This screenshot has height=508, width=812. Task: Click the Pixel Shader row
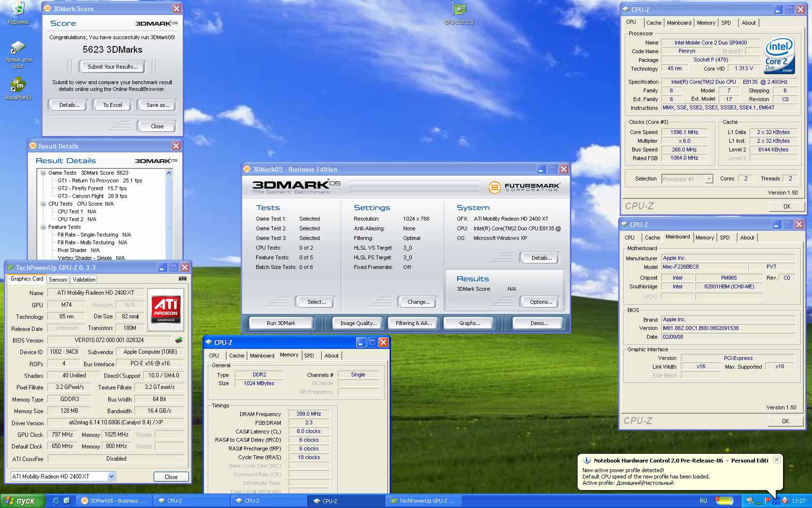click(x=79, y=250)
